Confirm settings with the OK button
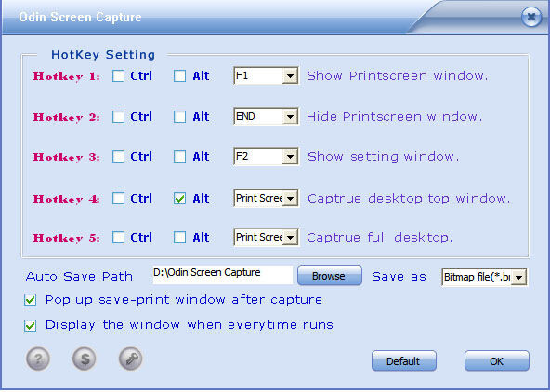The image size is (550, 392). pos(497,360)
